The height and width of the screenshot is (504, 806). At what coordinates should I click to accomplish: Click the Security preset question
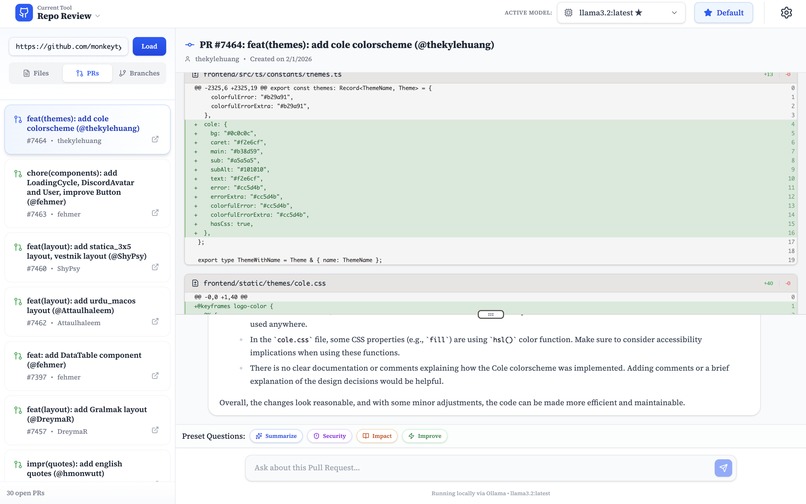tap(329, 436)
